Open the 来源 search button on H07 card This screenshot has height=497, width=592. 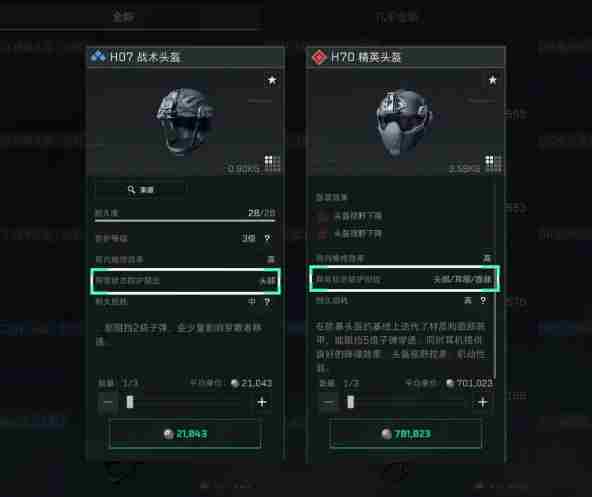140,190
